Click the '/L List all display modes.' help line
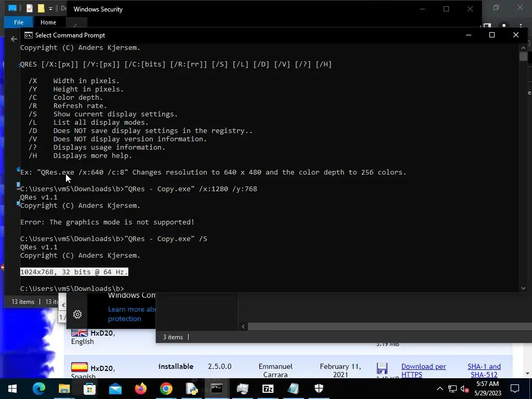Image resolution: width=532 pixels, height=399 pixels. point(88,122)
